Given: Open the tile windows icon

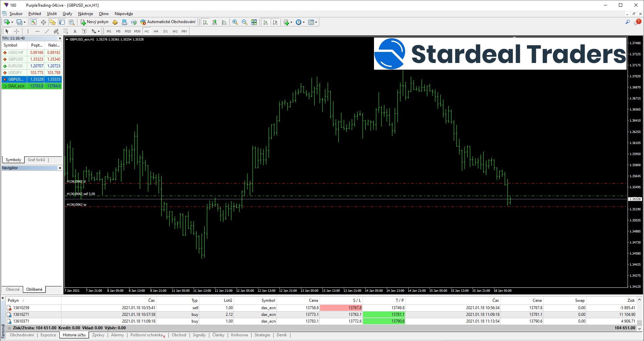Looking at the screenshot, I should coord(254,22).
